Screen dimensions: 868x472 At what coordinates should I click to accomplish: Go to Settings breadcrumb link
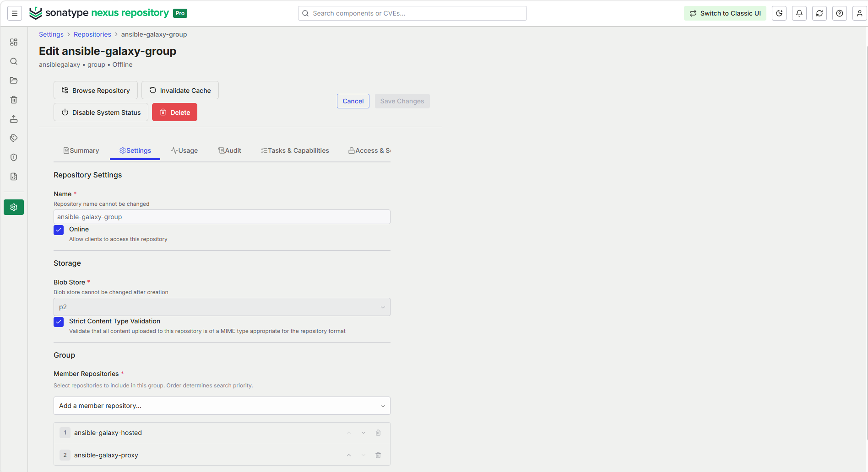51,34
